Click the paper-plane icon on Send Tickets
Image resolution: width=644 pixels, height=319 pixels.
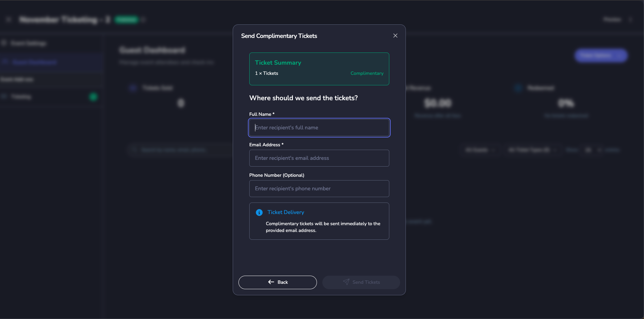[346, 282]
